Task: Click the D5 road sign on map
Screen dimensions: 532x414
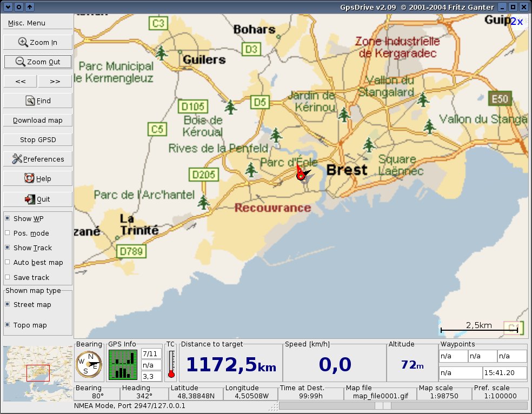Action: pos(260,102)
